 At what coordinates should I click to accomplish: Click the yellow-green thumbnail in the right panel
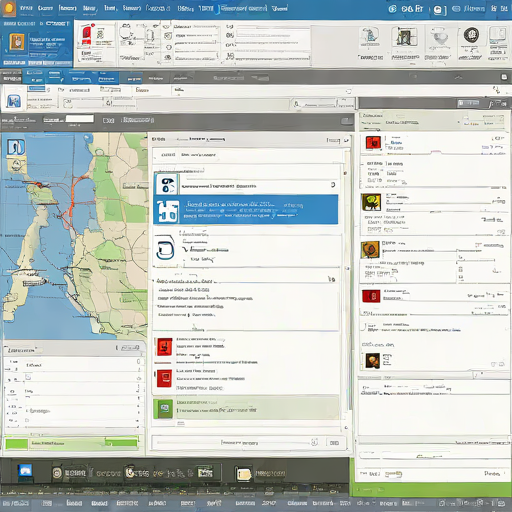click(x=371, y=202)
